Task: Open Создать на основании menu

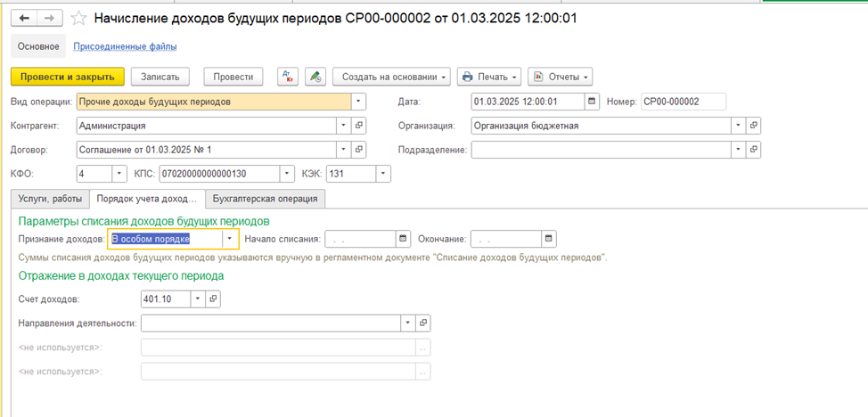Action: [x=391, y=77]
